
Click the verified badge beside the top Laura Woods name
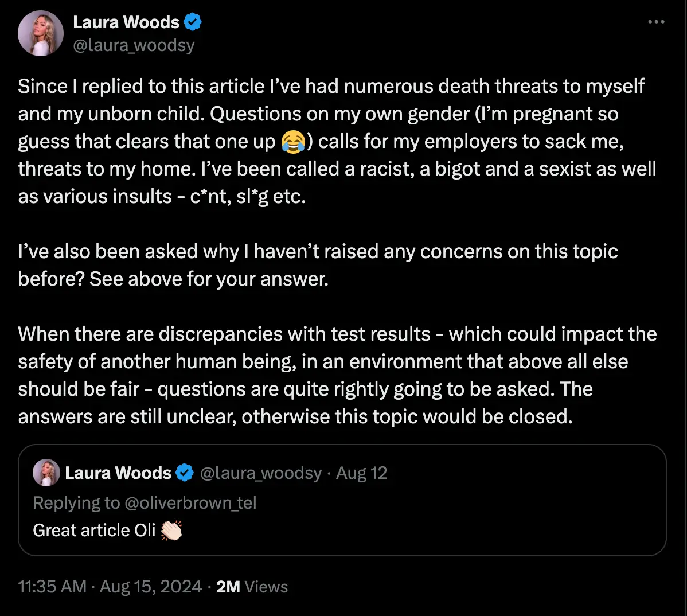coord(193,22)
